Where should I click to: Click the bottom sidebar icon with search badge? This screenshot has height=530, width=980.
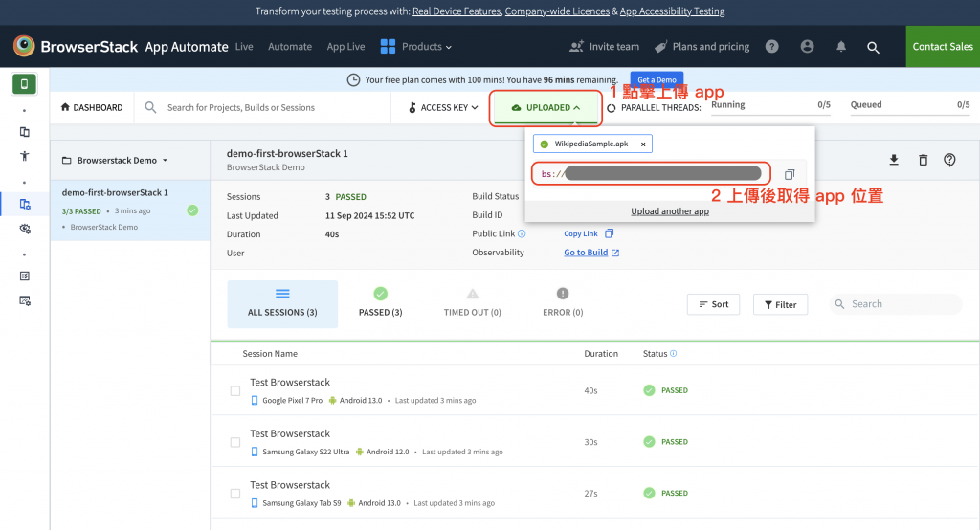(x=25, y=300)
